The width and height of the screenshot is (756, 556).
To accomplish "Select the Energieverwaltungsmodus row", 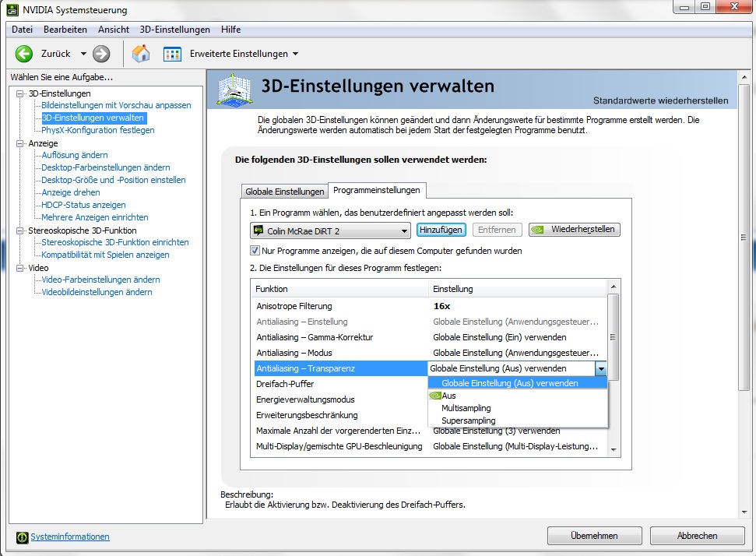I will point(340,399).
